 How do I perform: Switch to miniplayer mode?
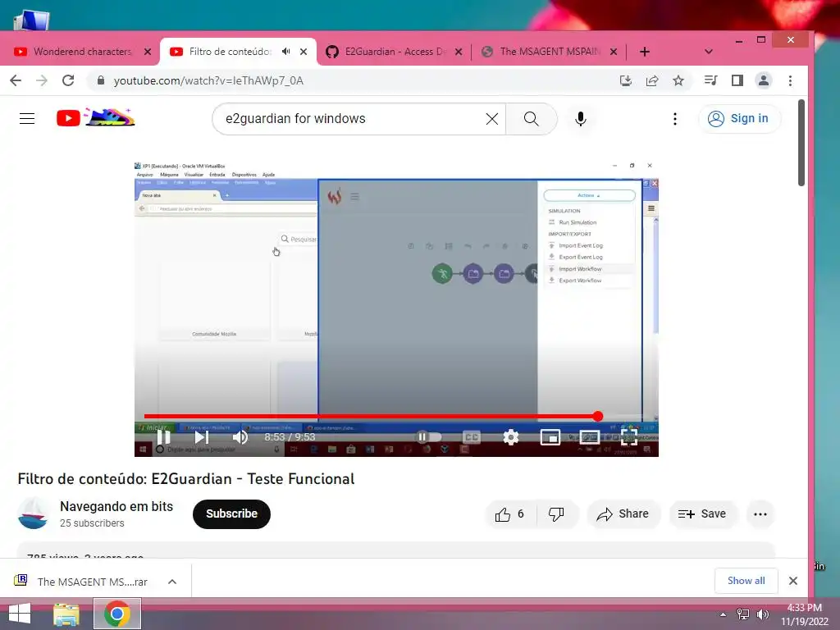tap(550, 437)
